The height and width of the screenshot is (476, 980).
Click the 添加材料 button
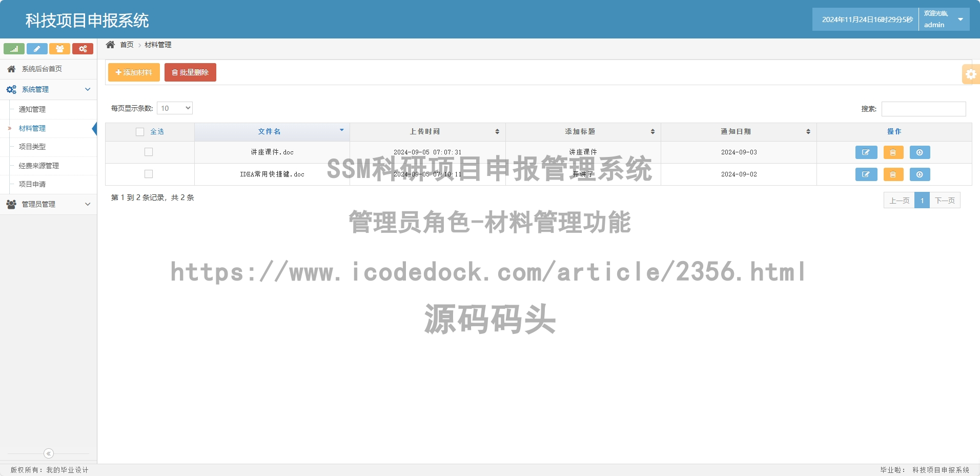click(x=134, y=72)
